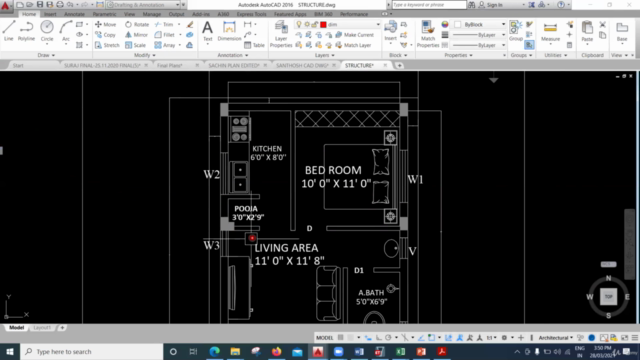
Task: Select the Line tool
Action: tap(9, 31)
